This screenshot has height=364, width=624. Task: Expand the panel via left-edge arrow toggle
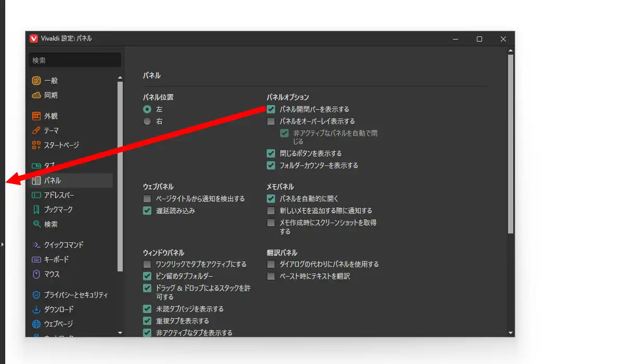click(x=3, y=243)
